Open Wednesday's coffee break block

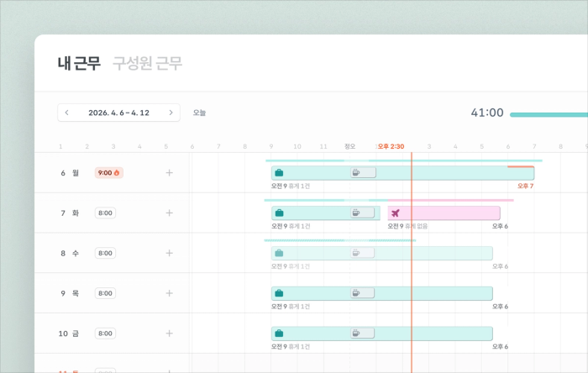click(x=362, y=253)
